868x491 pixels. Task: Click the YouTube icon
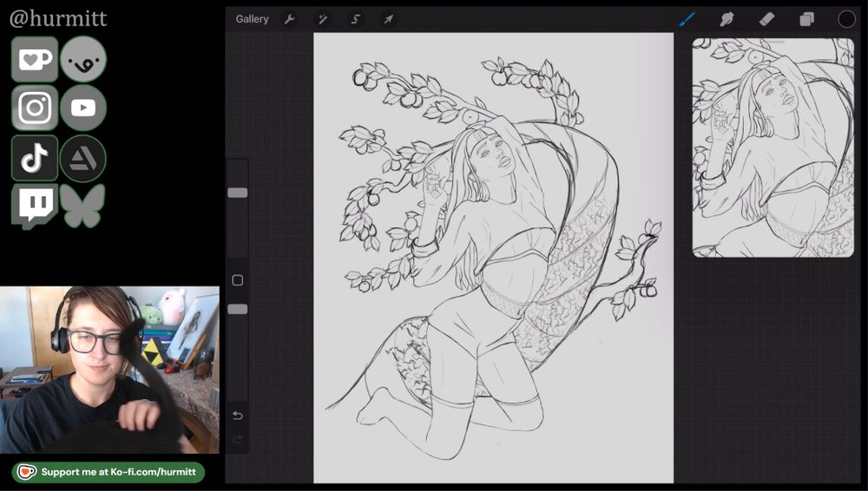click(x=83, y=108)
